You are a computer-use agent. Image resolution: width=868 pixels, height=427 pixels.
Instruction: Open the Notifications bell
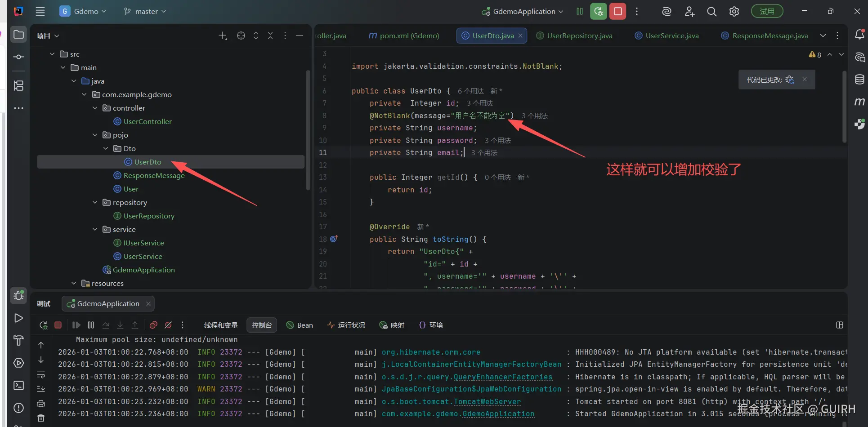pos(859,35)
